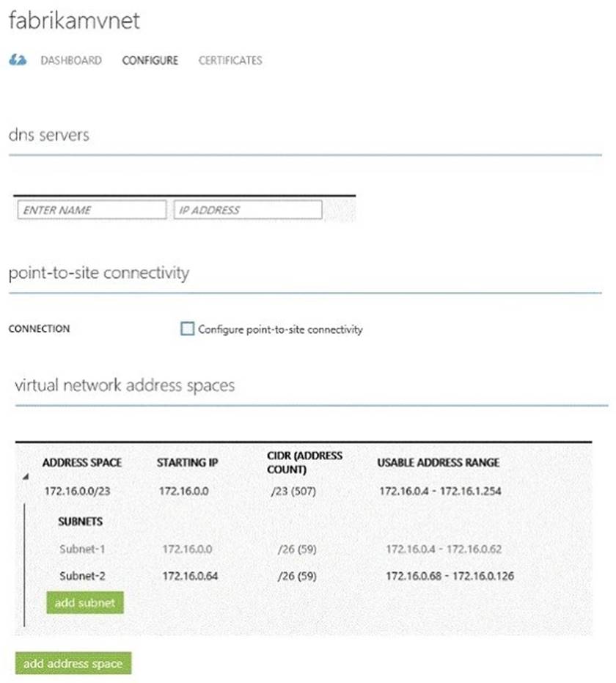Collapse the 172.16.0.0/23 address space triangle
This screenshot has width=616, height=683.
click(x=27, y=478)
